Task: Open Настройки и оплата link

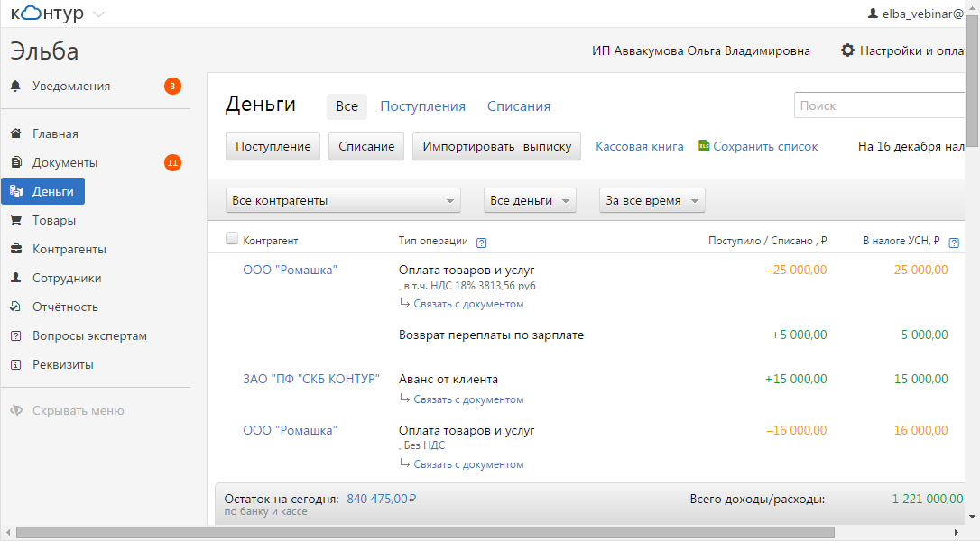Action: click(x=911, y=50)
